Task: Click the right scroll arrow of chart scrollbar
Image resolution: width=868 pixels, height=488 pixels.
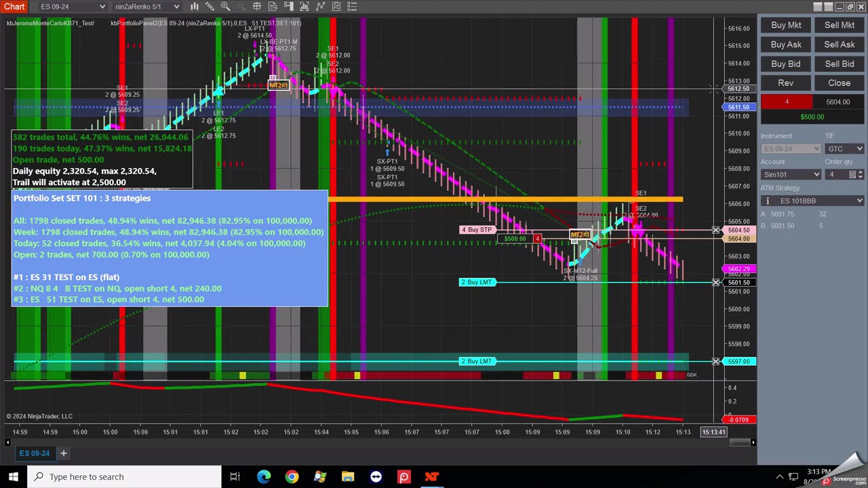Action: pyautogui.click(x=753, y=442)
